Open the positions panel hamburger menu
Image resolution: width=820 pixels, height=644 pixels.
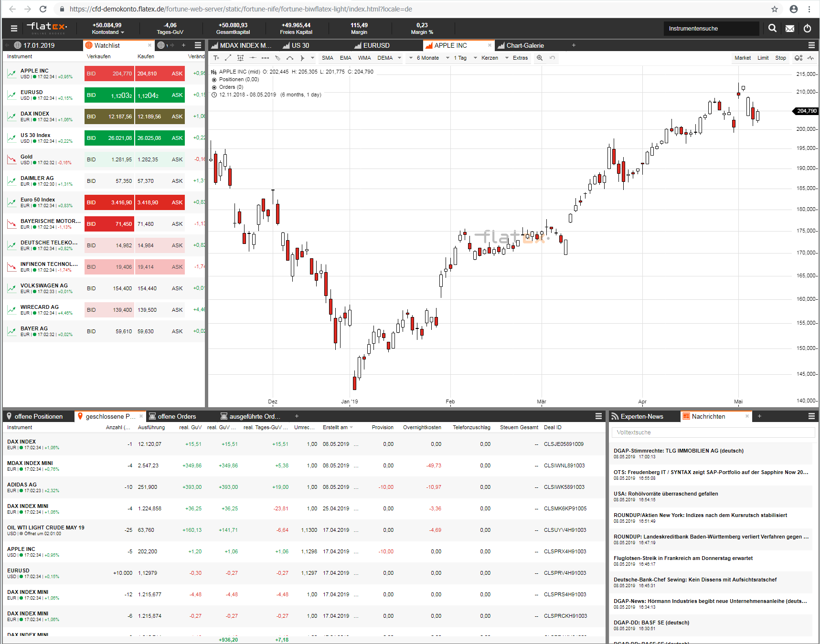(x=598, y=416)
